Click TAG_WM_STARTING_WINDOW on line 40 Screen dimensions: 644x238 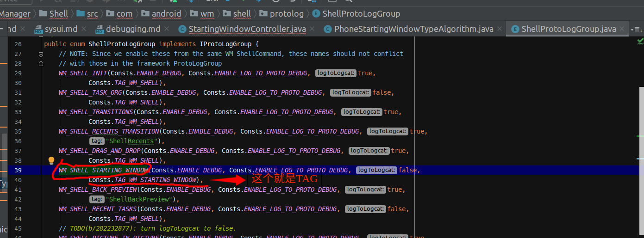[x=155, y=180]
